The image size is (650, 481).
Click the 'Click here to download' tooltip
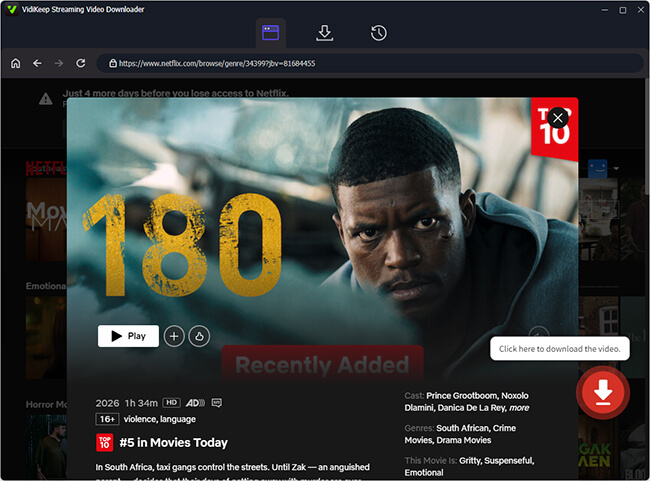[x=560, y=349]
